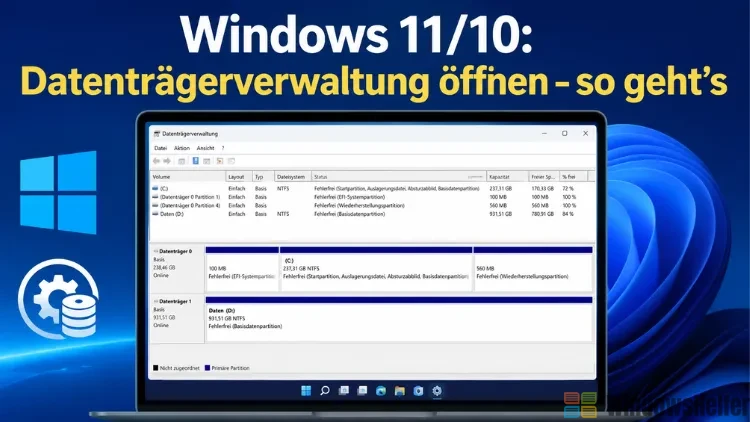Open File Explorer from the taskbar
This screenshot has width=750, height=422.
click(399, 391)
